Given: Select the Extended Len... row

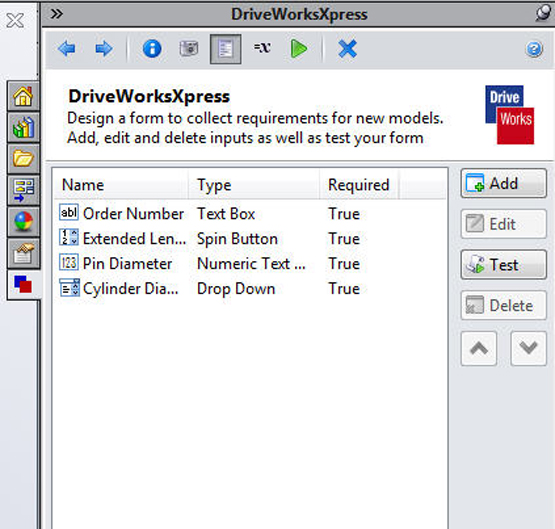Looking at the screenshot, I should [250, 238].
